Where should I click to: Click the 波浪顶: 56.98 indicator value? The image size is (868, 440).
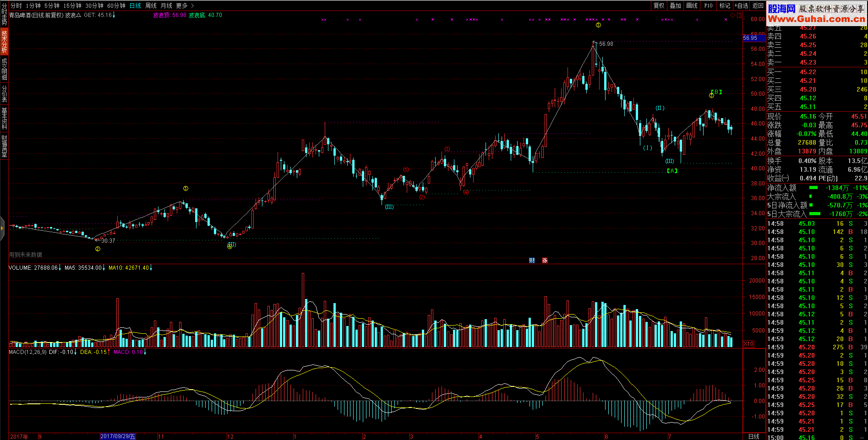click(169, 15)
